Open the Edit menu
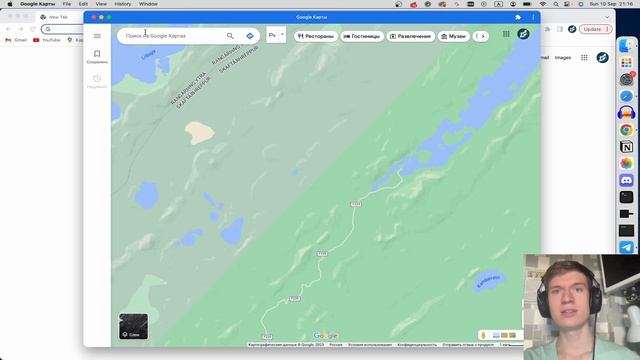 [x=83, y=4]
